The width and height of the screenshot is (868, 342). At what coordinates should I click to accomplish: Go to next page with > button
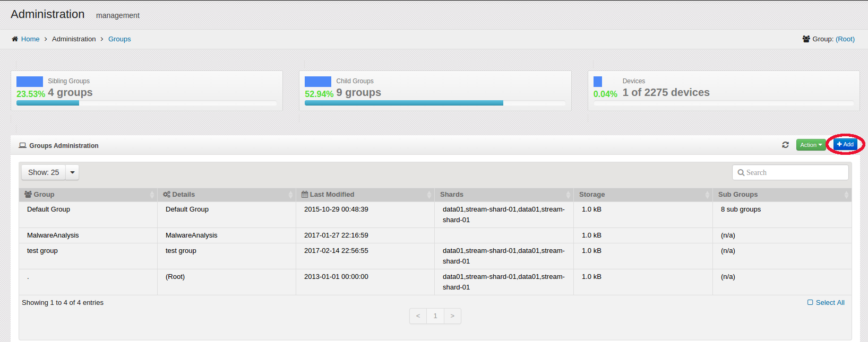coord(452,316)
